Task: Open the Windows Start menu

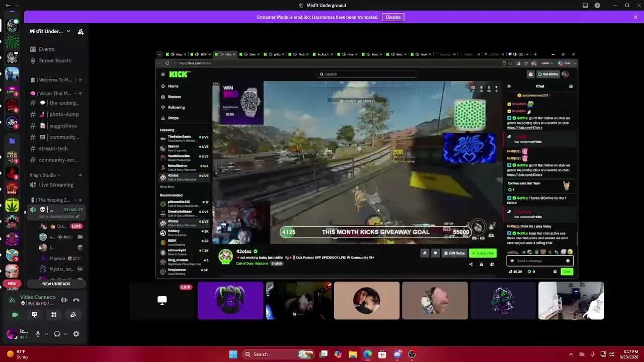Action: tap(233, 354)
